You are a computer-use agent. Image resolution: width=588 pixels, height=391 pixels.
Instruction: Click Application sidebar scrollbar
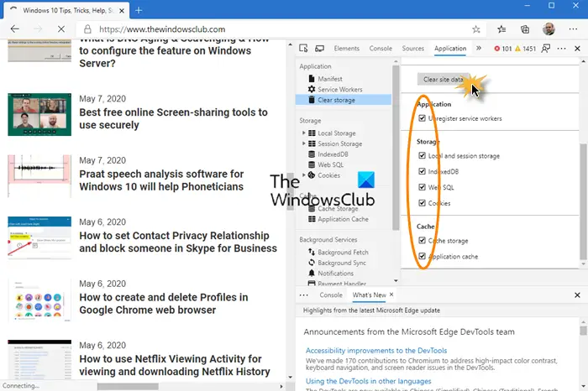[x=396, y=148]
